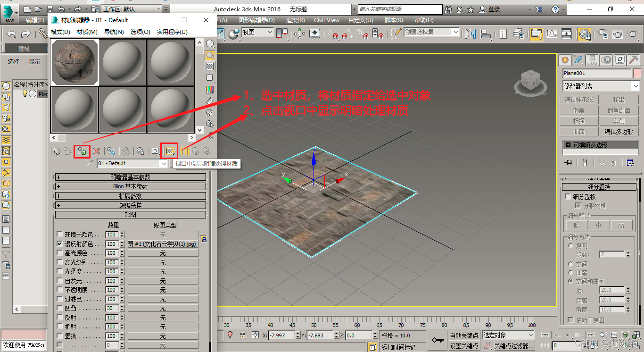Screen dimensions: 644x352
Task: Click Material ID Channel icon
Action: 155,151
